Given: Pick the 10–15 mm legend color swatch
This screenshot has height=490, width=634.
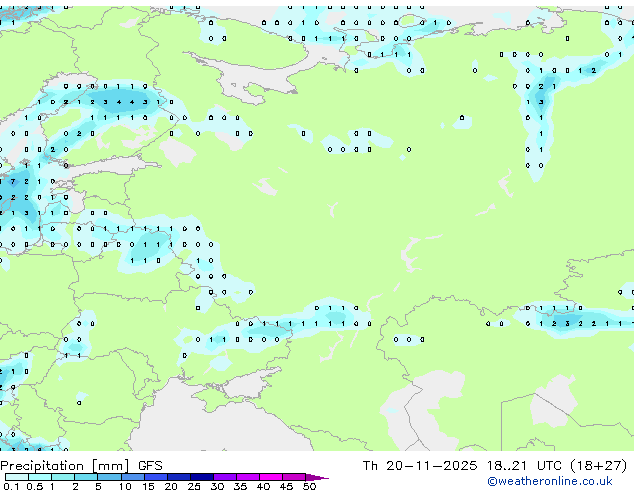Looking at the screenshot, I should tap(132, 477).
